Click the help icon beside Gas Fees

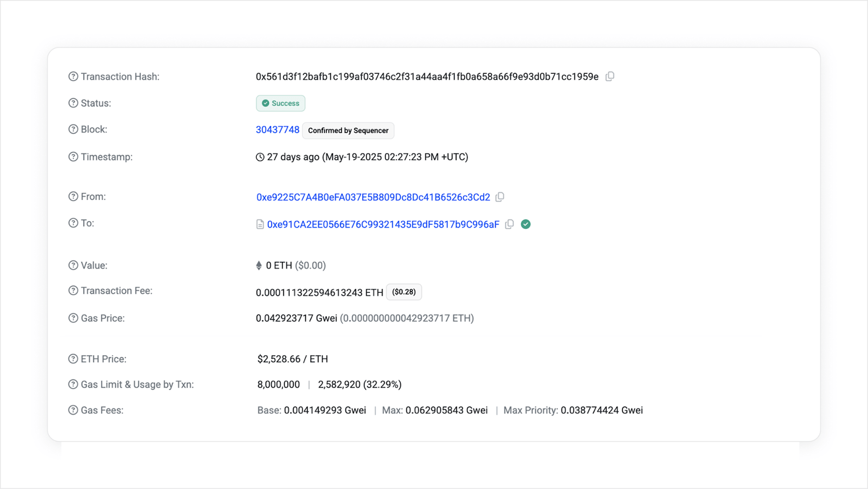coord(73,410)
